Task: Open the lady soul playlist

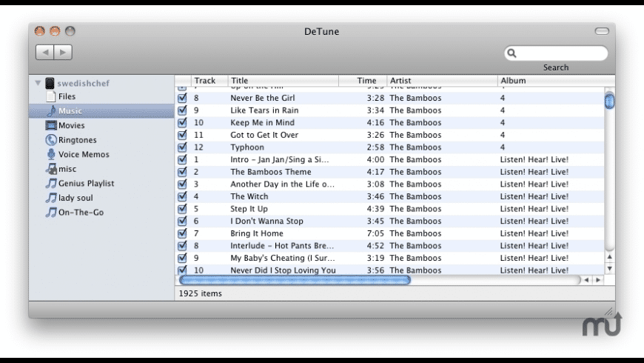Action: click(x=76, y=198)
